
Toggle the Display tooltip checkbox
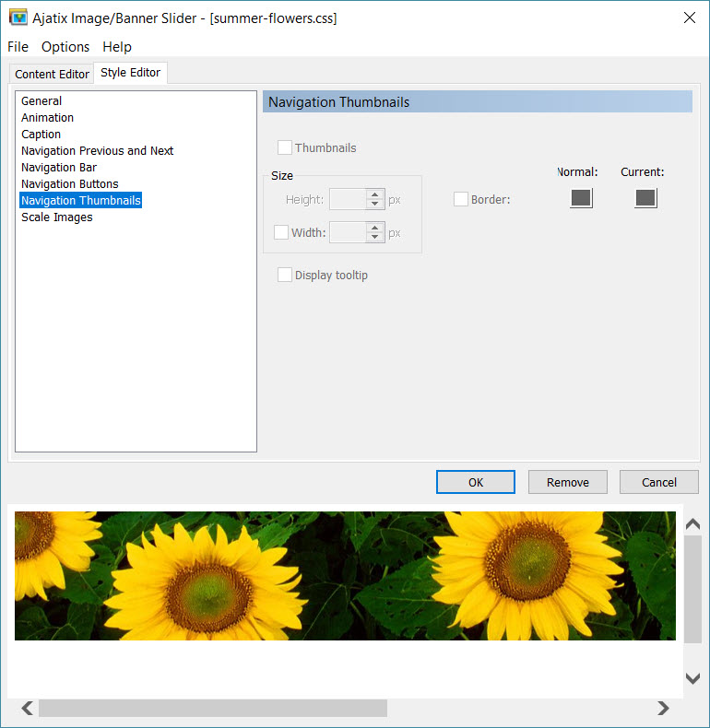coord(285,275)
